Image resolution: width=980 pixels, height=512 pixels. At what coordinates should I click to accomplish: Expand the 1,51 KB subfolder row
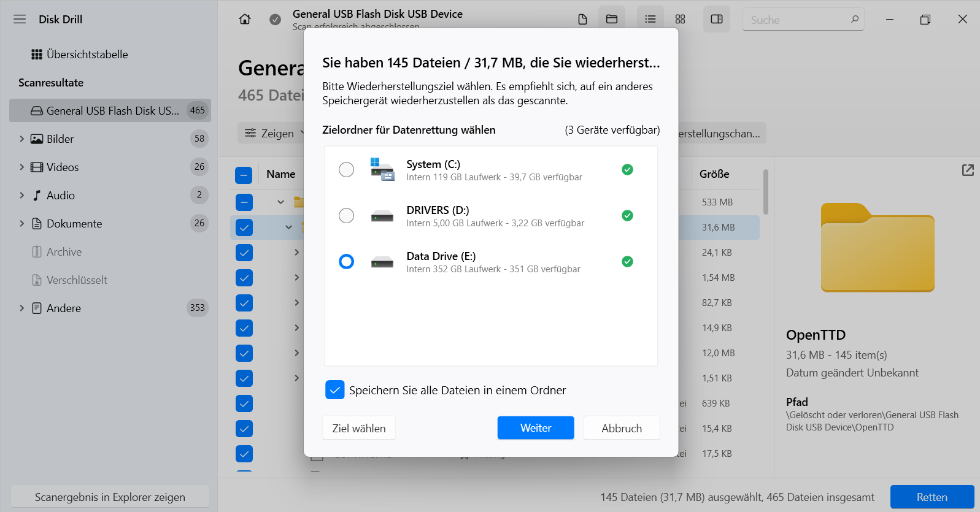click(296, 378)
